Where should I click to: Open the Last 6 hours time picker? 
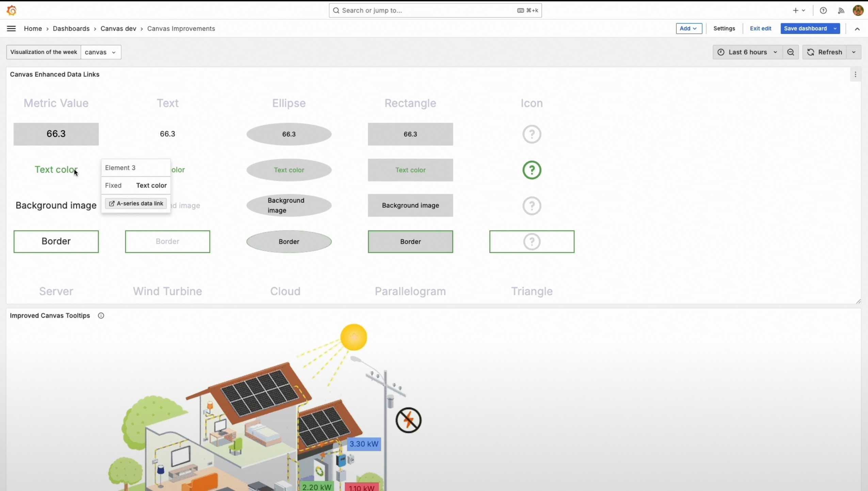747,52
